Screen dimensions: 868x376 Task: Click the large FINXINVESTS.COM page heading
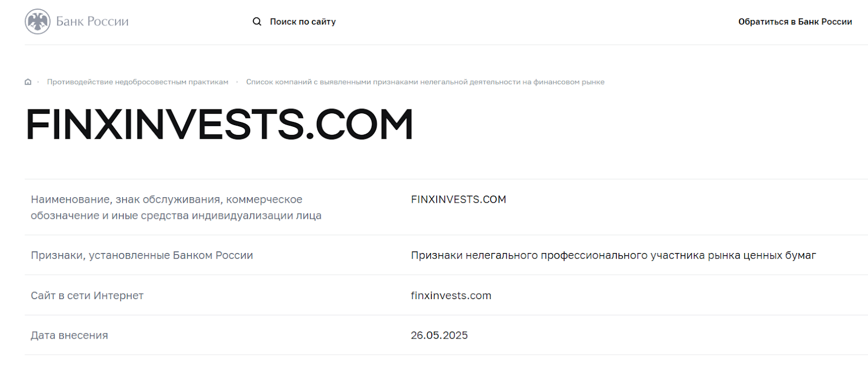tap(219, 124)
